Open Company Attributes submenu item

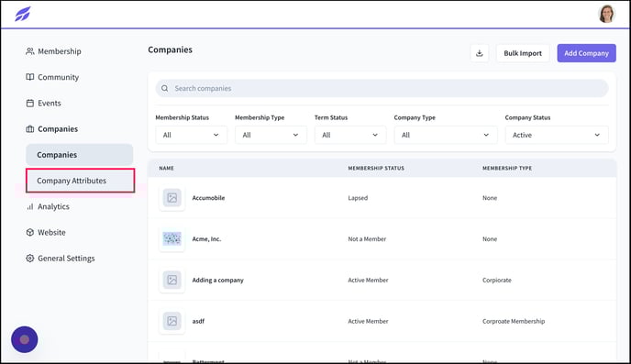coord(80,181)
